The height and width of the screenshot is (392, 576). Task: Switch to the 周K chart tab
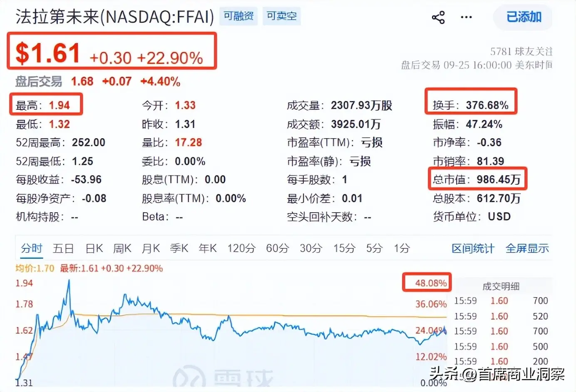[122, 248]
